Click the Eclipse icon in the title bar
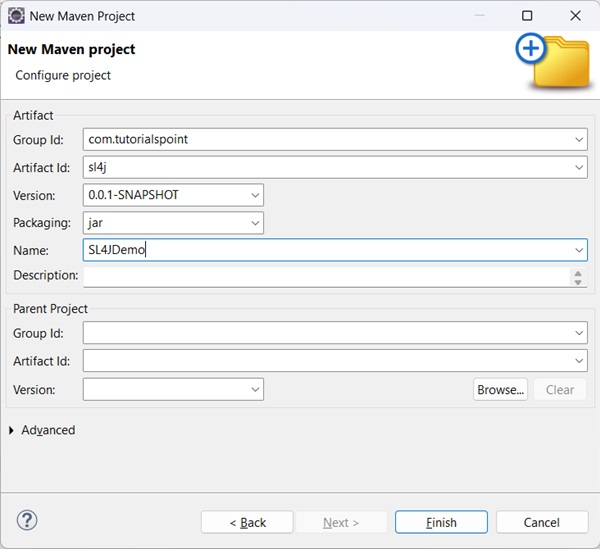The image size is (600, 549). pyautogui.click(x=16, y=16)
